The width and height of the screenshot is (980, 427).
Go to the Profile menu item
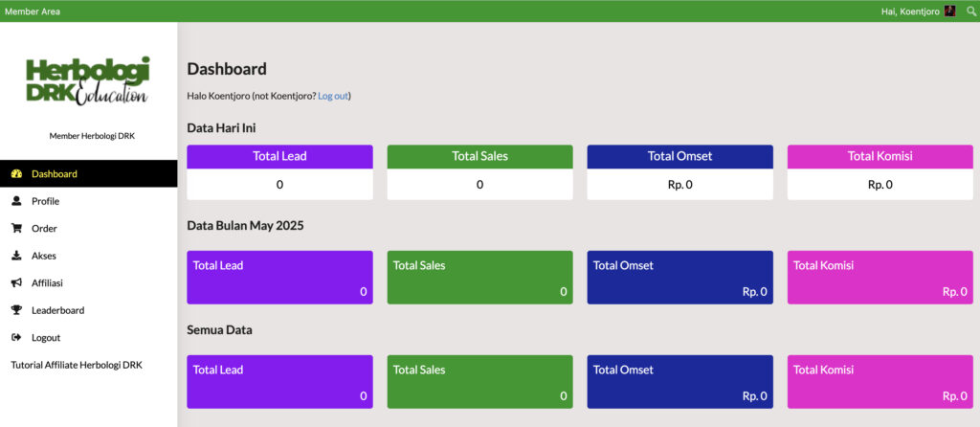coord(89,201)
